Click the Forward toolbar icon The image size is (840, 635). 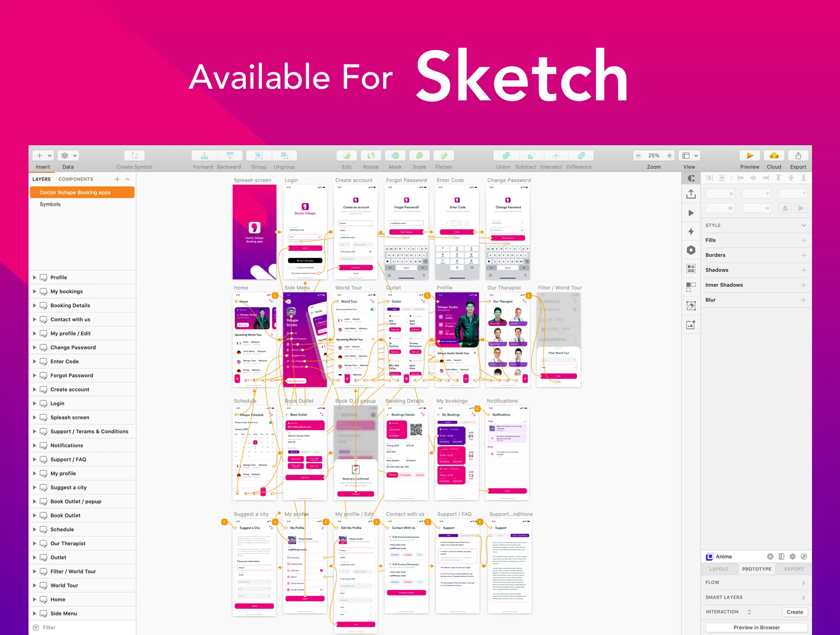tap(204, 155)
